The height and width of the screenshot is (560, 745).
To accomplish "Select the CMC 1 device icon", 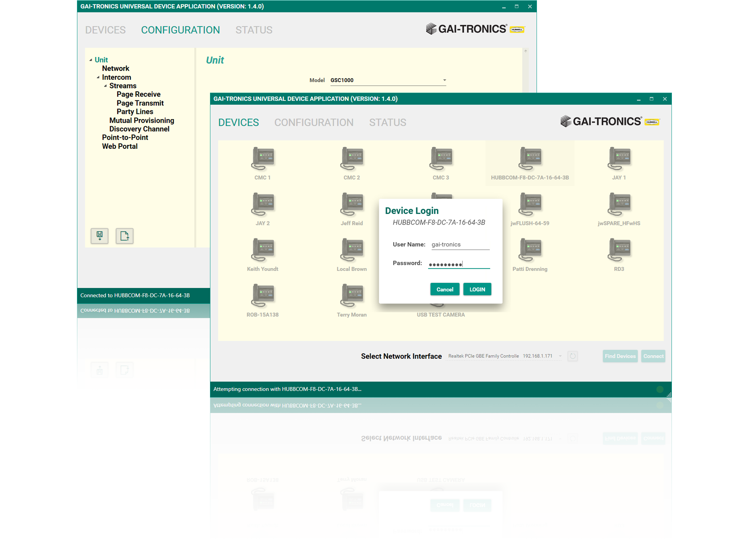I will pyautogui.click(x=263, y=159).
